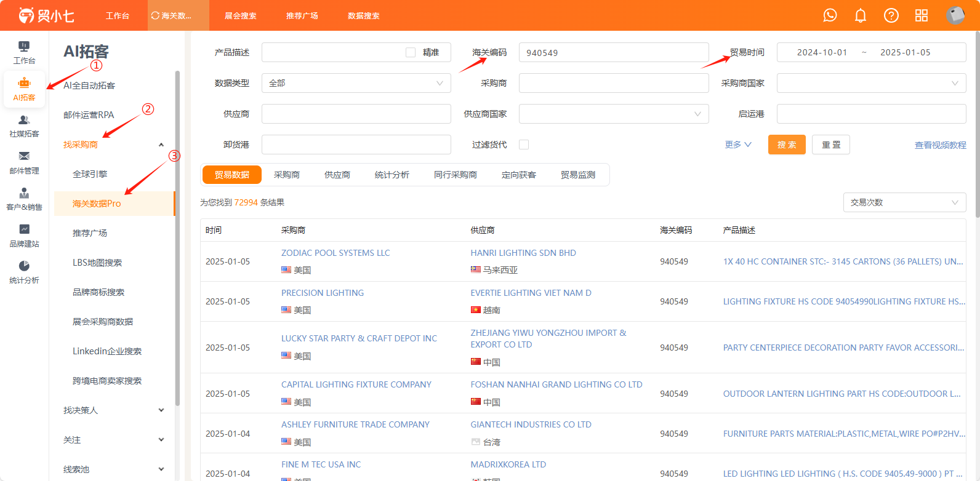Expand 更多 filter options

[738, 145]
